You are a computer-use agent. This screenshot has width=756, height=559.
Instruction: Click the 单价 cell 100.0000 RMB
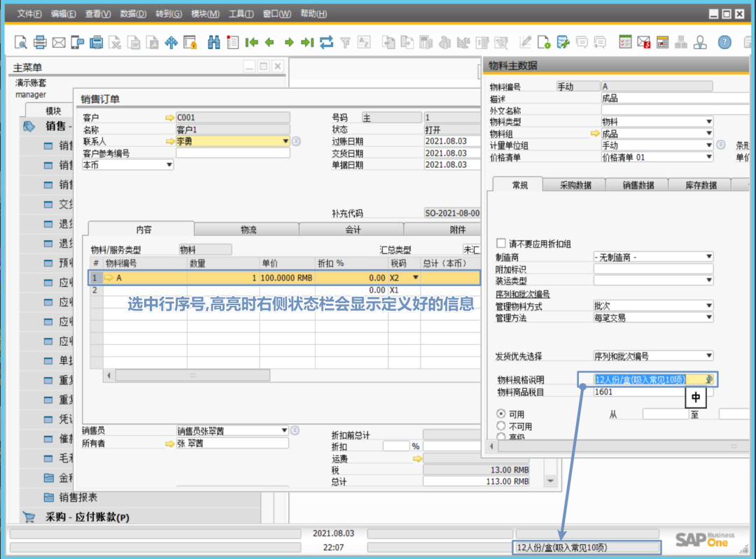[287, 278]
